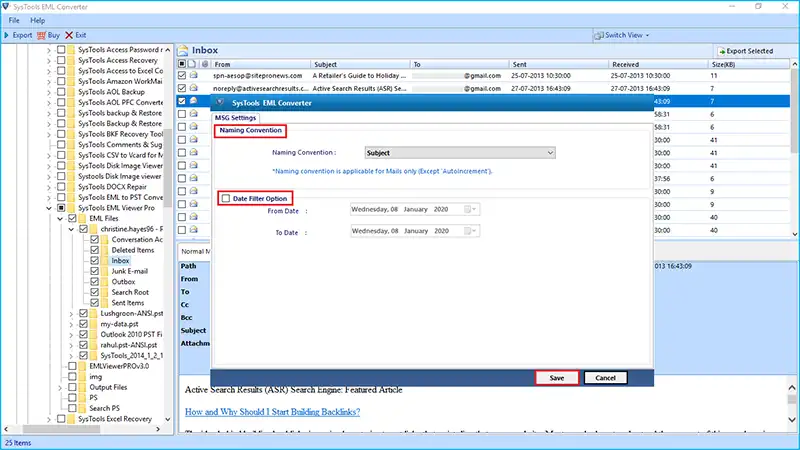The width and height of the screenshot is (800, 450).
Task: Click the SysTools DOCX Repair folder icon
Action: [71, 187]
